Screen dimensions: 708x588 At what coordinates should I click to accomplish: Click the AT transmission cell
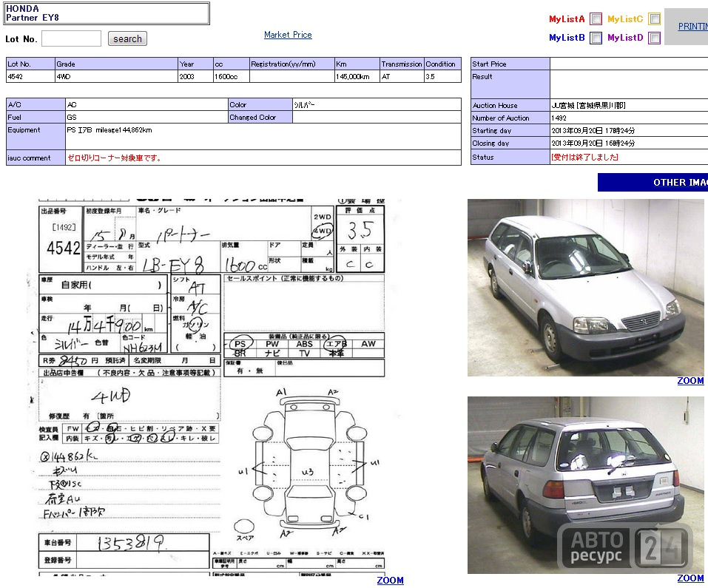pos(402,76)
